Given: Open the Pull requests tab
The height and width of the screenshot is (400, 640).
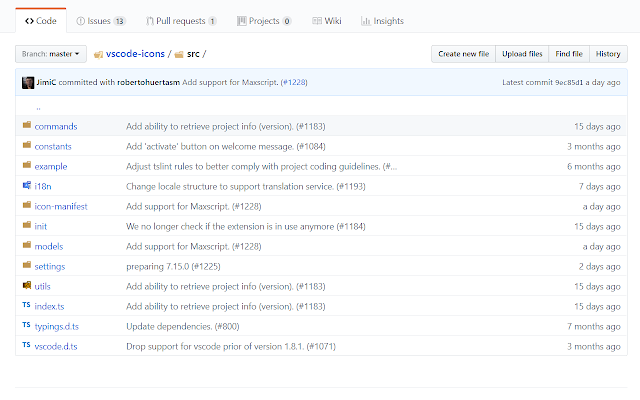Looking at the screenshot, I should [x=181, y=21].
